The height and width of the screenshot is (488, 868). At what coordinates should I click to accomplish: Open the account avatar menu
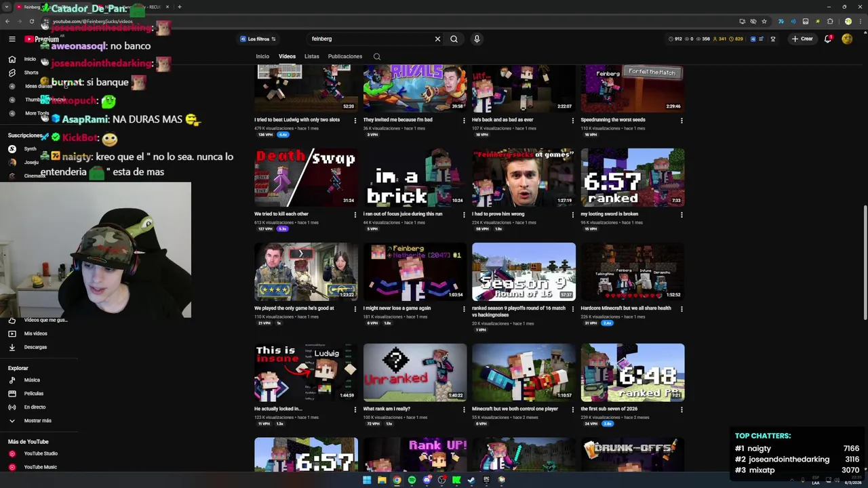click(x=847, y=39)
